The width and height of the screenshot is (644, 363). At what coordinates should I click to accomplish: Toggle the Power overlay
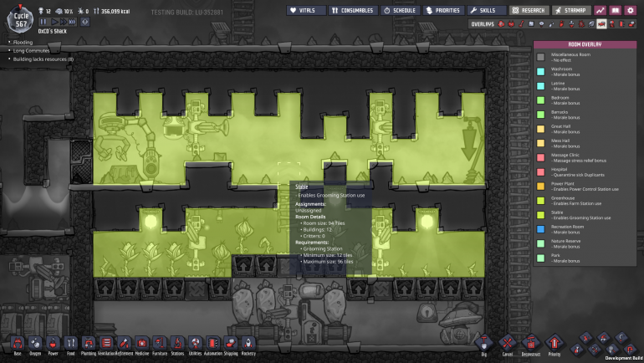point(511,24)
